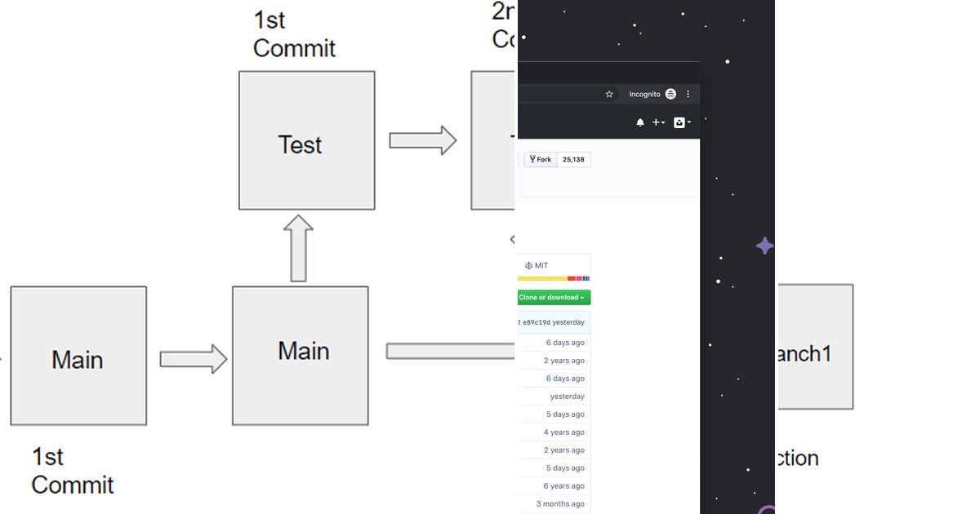Viewport: 980px width, 514px height.
Task: Click the Fork icon on the repo
Action: [540, 159]
